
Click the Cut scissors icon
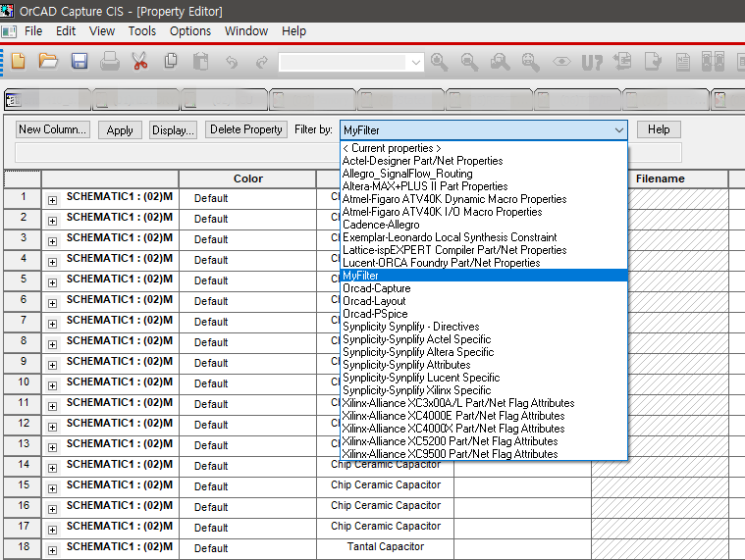click(x=140, y=61)
